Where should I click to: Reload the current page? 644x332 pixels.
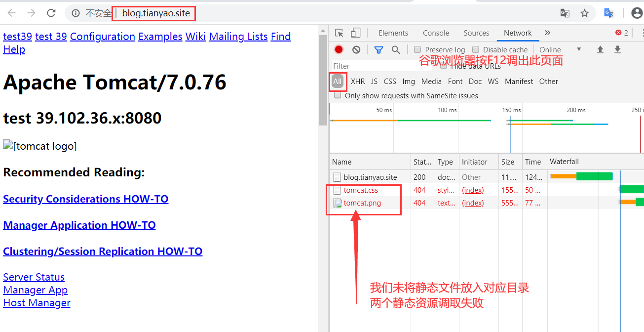pos(51,13)
